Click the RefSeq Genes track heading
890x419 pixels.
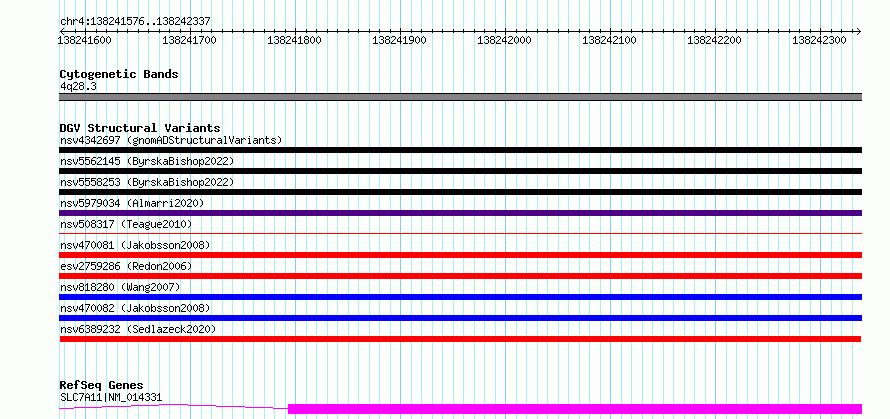point(101,385)
